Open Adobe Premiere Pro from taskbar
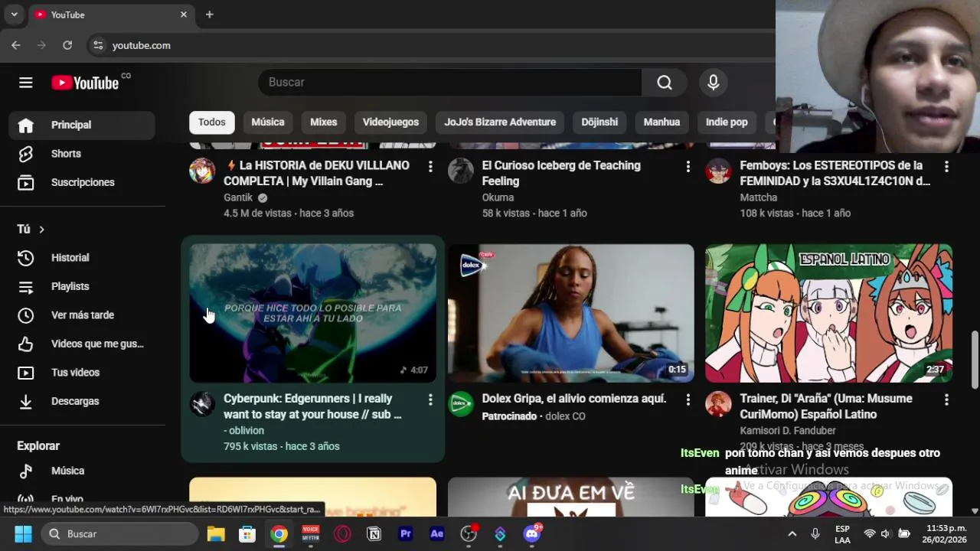 (x=406, y=534)
